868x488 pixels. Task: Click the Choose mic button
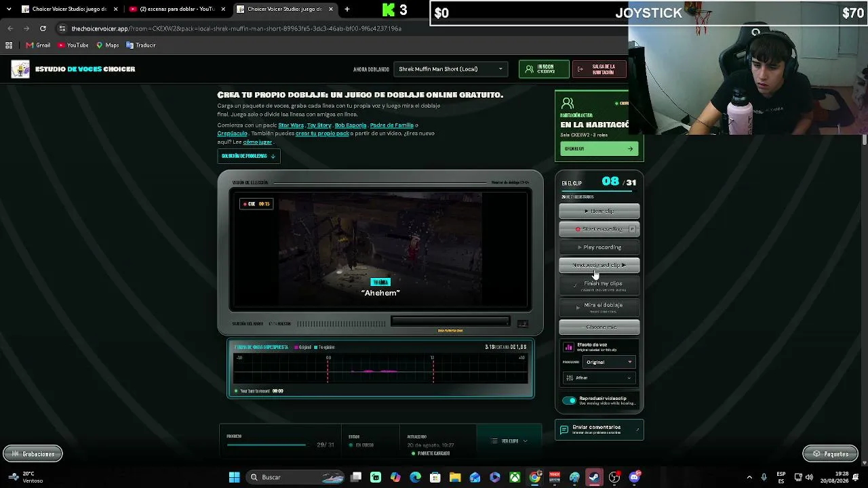pos(599,327)
